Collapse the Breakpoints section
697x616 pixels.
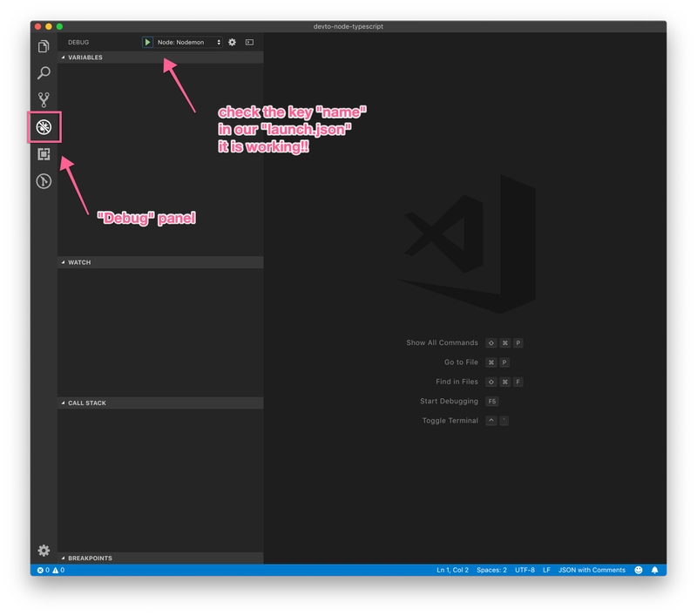[x=160, y=558]
